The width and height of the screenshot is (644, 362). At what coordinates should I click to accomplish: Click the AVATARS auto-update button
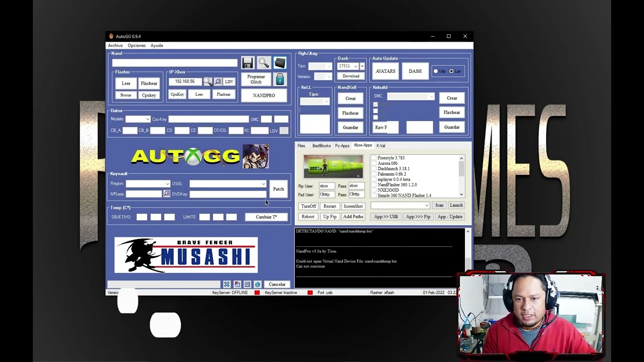point(385,71)
